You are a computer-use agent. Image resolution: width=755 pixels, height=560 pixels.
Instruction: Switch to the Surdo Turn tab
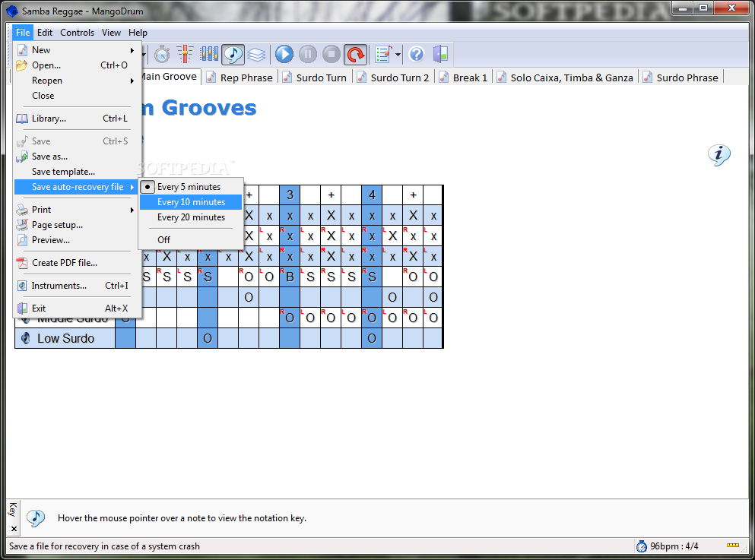pos(315,78)
